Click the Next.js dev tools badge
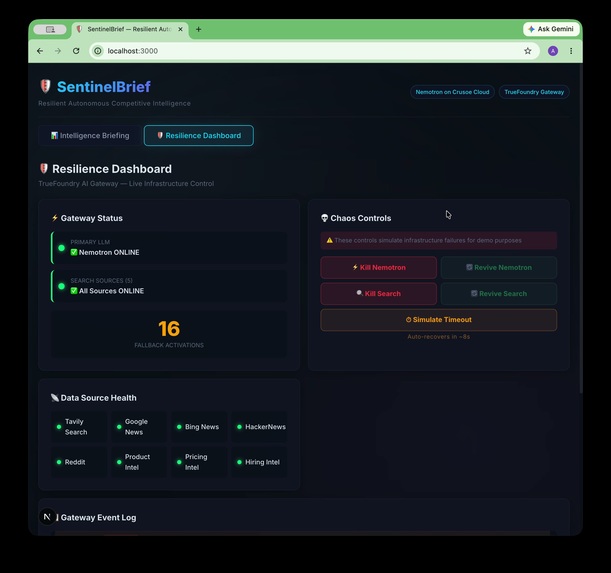611x573 pixels. [x=47, y=517]
